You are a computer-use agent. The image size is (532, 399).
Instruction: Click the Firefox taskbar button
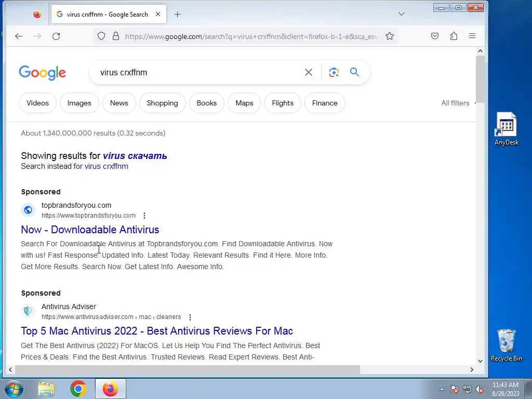111,389
